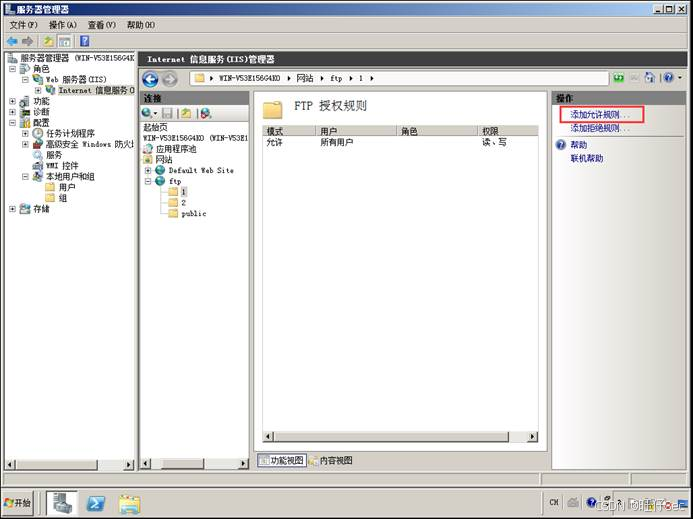Switch to 内容视图 tab
Image resolution: width=694 pixels, height=520 pixels.
coord(331,461)
